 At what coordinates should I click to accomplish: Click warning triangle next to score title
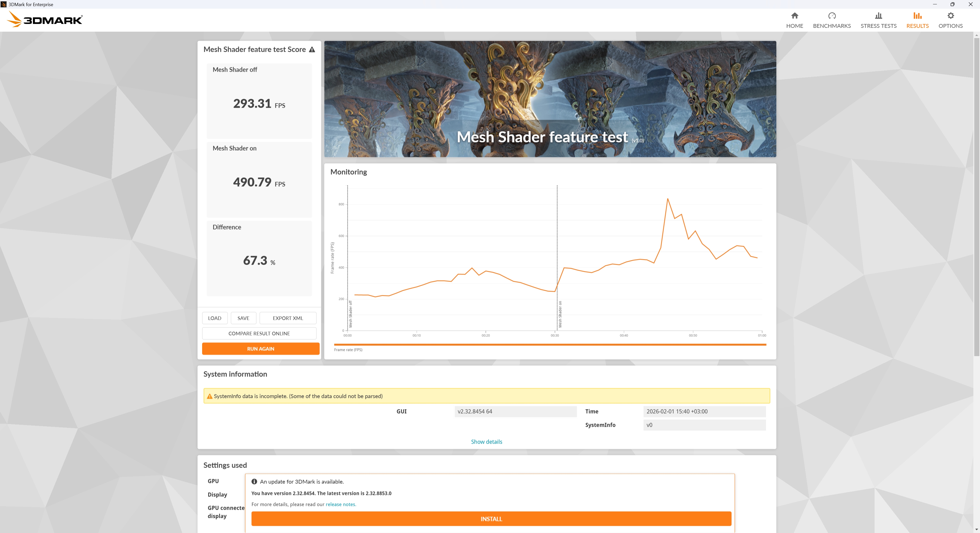(312, 50)
